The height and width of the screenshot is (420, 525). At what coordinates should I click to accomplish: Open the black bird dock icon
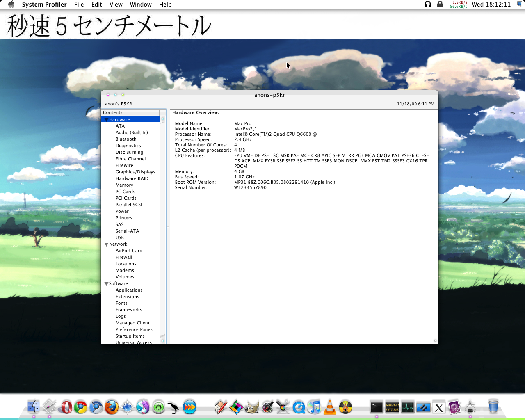[x=173, y=407]
